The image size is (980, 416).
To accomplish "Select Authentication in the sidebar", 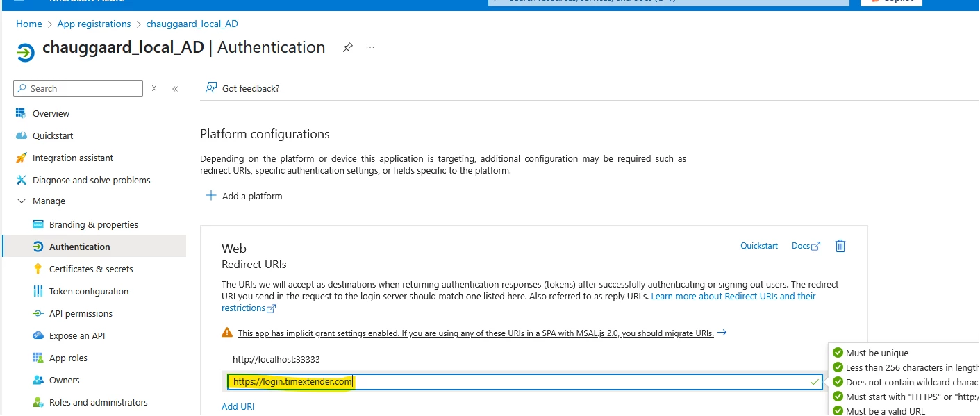I will point(94,247).
